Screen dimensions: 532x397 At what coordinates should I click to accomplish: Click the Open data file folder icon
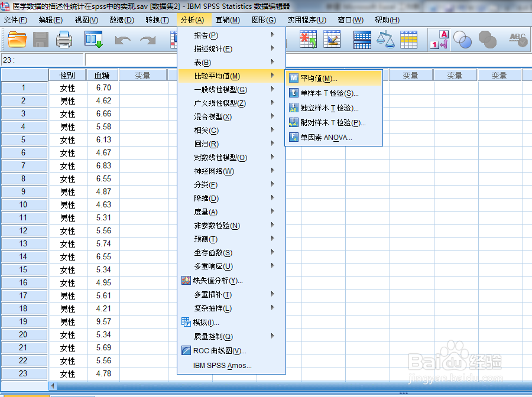coord(17,40)
